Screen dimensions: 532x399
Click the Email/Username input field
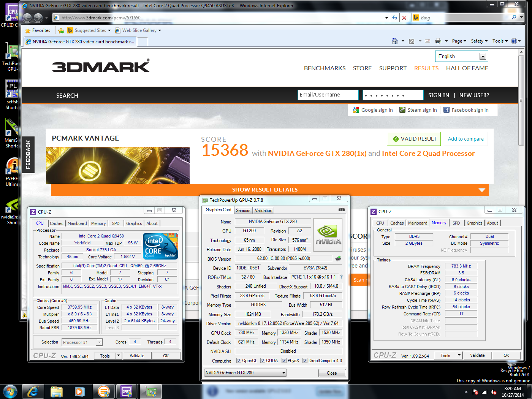coord(328,95)
